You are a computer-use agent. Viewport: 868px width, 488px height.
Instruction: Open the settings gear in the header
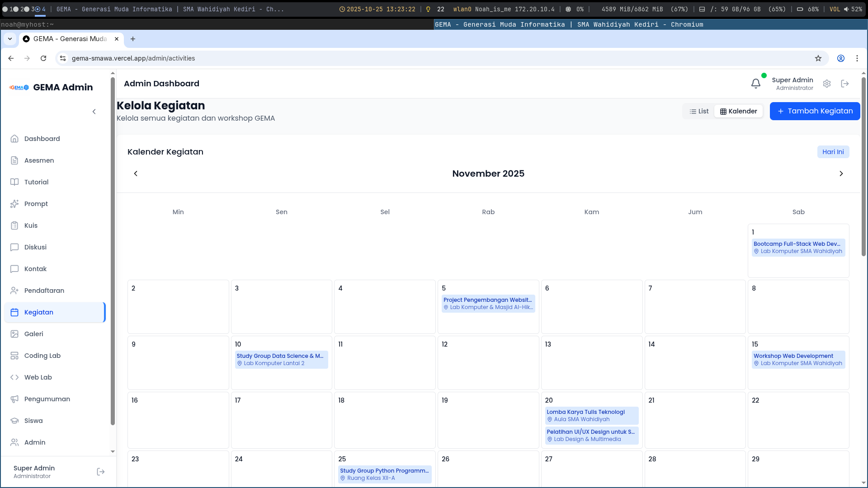pyautogui.click(x=827, y=84)
